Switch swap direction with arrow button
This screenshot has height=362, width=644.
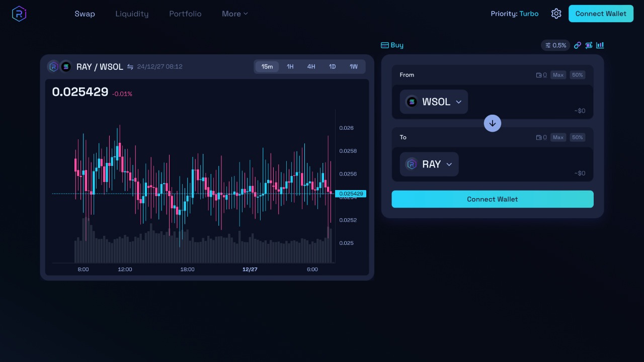tap(493, 123)
